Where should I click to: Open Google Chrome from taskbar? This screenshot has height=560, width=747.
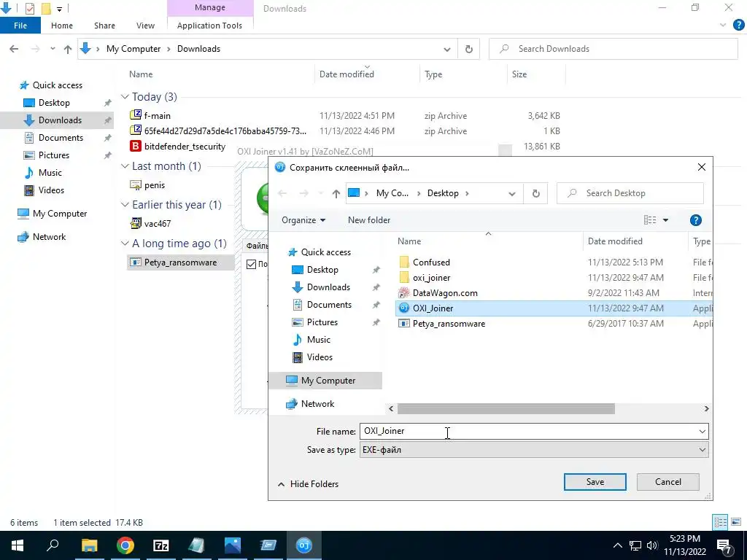pyautogui.click(x=125, y=545)
